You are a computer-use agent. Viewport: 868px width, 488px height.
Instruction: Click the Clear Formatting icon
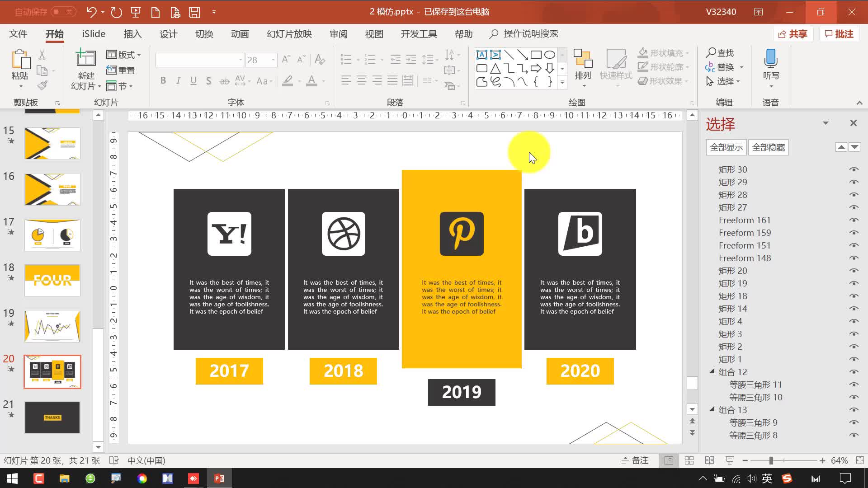(x=320, y=59)
